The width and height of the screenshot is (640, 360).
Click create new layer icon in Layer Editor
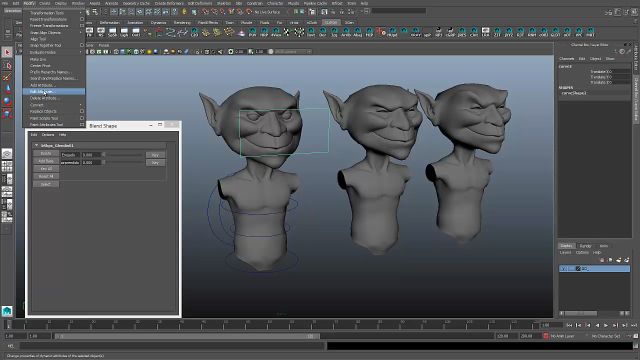click(618, 260)
